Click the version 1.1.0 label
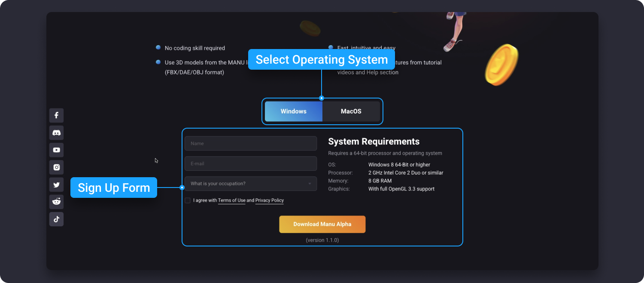 (322, 240)
